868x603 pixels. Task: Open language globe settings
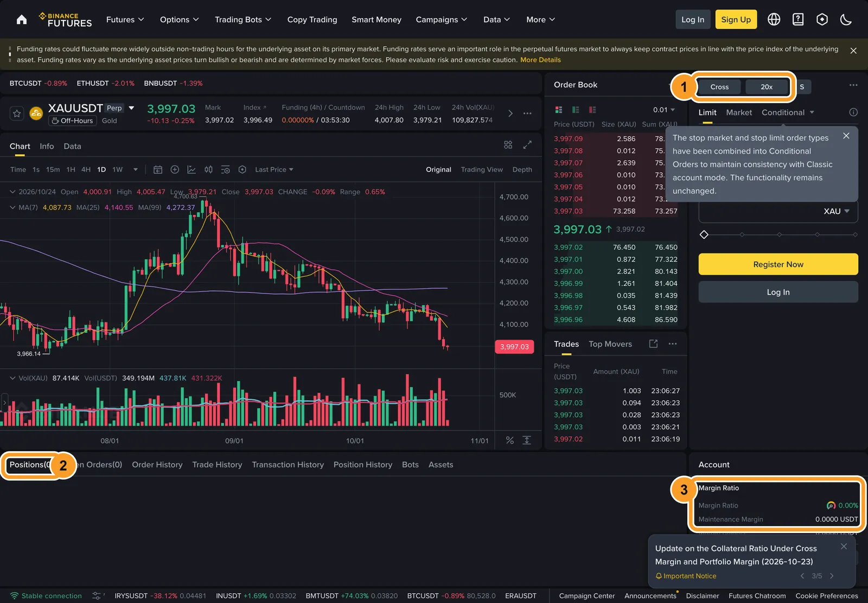[774, 20]
